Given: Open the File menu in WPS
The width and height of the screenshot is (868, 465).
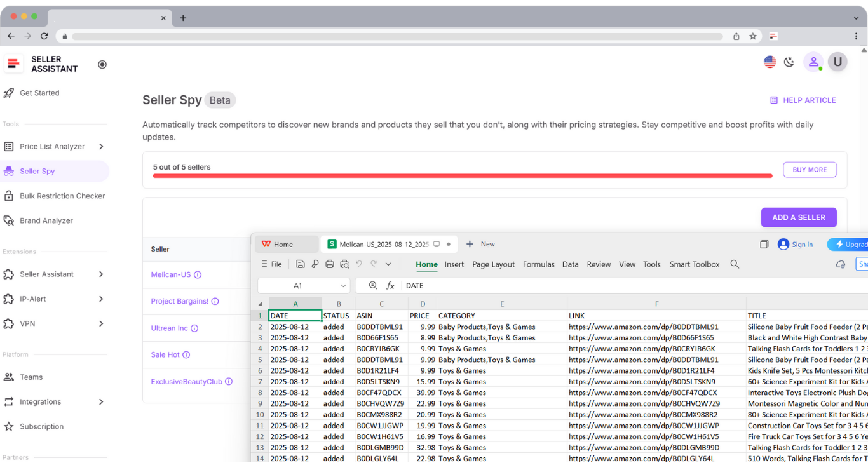Looking at the screenshot, I should click(271, 264).
